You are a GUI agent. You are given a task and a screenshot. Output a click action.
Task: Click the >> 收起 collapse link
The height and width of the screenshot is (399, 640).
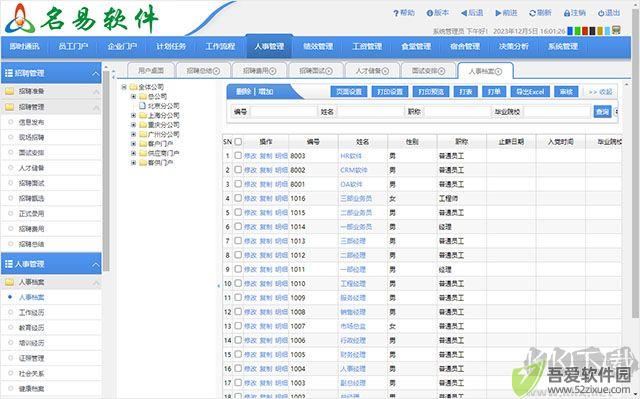click(x=600, y=92)
